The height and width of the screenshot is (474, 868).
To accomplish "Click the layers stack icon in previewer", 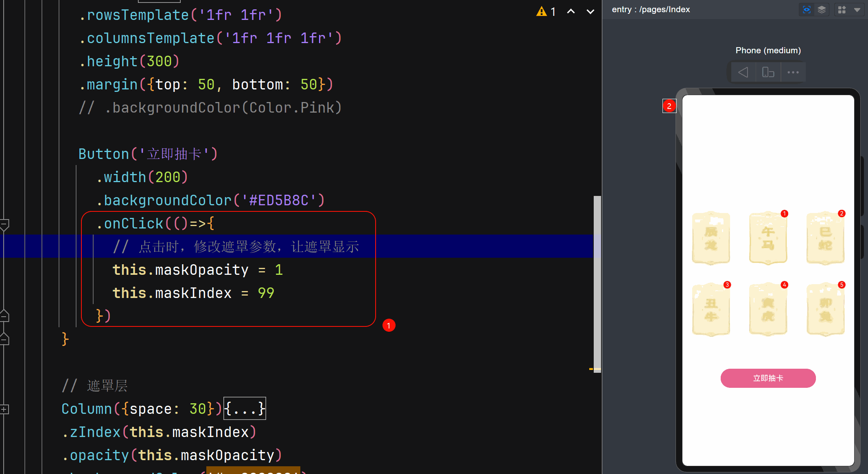I will click(822, 10).
